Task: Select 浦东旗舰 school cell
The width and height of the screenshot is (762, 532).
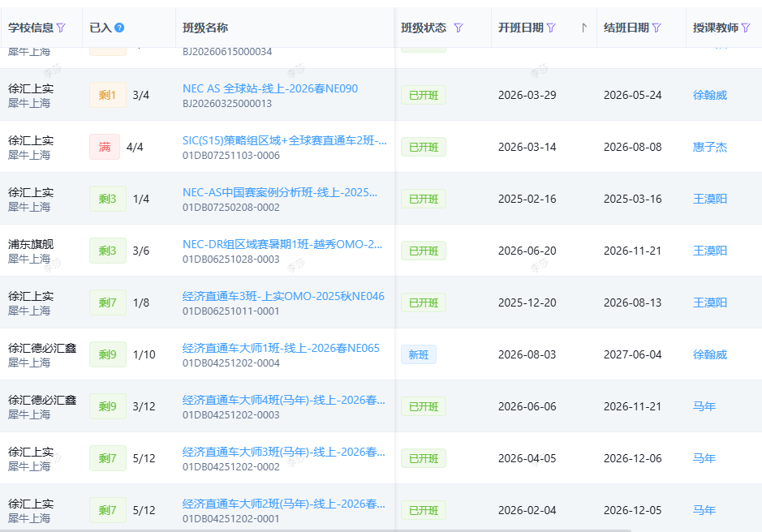Action: click(x=31, y=244)
